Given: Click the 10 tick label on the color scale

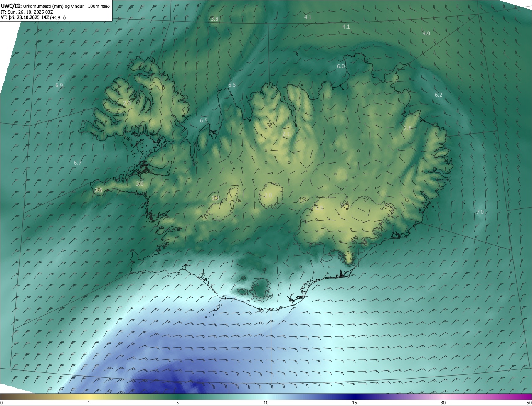Looking at the screenshot, I should tap(266, 403).
